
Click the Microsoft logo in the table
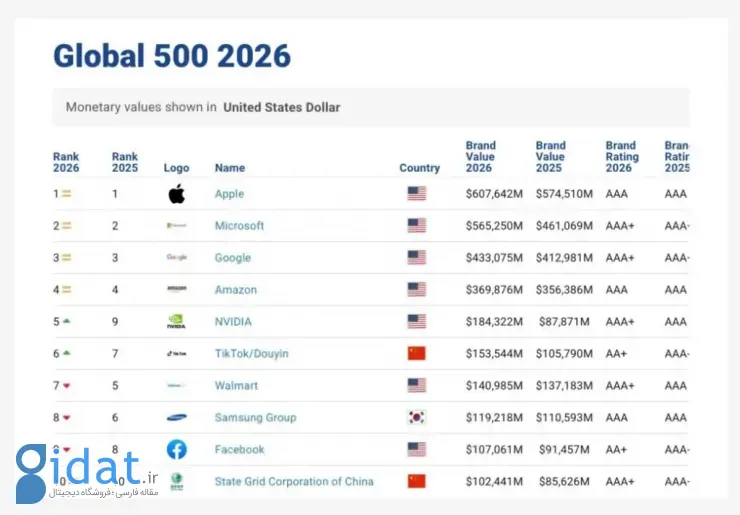pyautogui.click(x=177, y=226)
